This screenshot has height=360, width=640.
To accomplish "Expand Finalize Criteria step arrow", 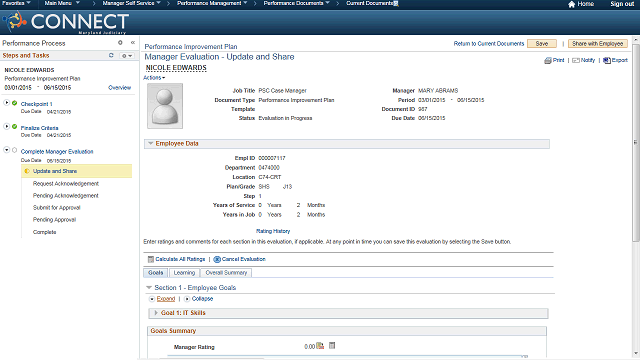I will click(7, 127).
